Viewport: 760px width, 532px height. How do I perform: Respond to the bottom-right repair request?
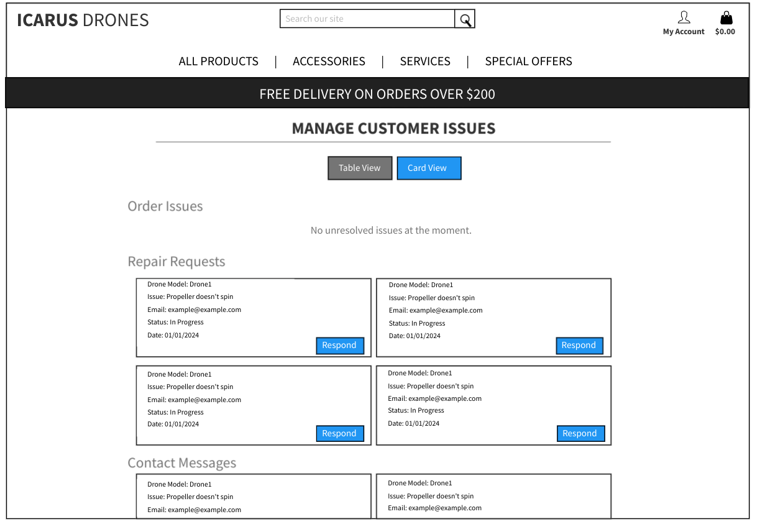click(580, 433)
